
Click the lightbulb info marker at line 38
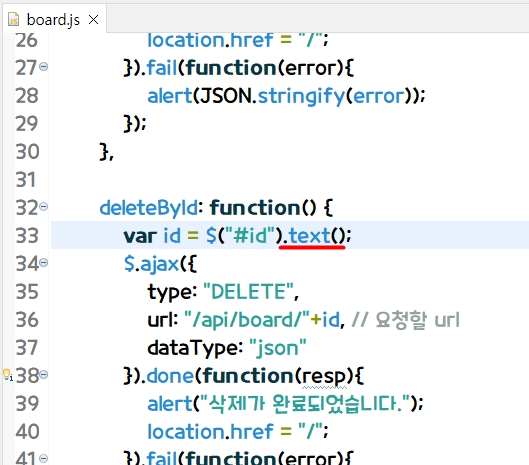7,375
